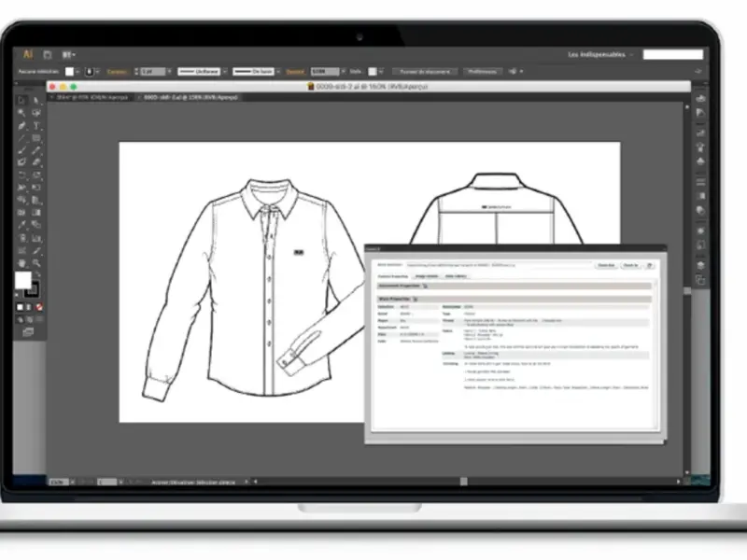
Task: Select the Lasso tool
Action: click(36, 113)
